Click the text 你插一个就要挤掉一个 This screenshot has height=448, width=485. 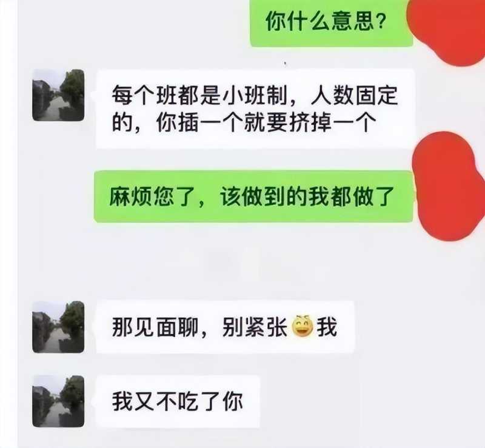pos(266,123)
